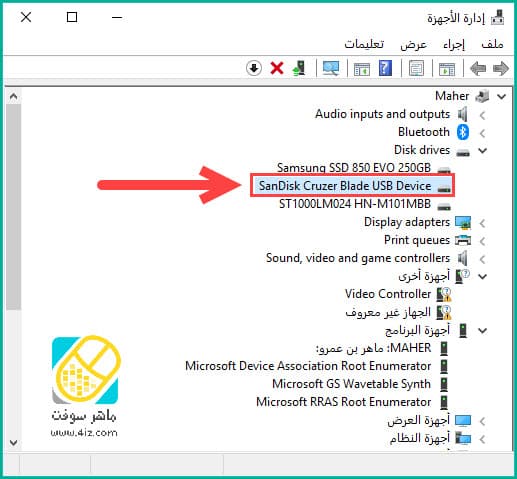The width and height of the screenshot is (517, 479).
Task: Maximize the Device Manager window
Action: click(72, 17)
